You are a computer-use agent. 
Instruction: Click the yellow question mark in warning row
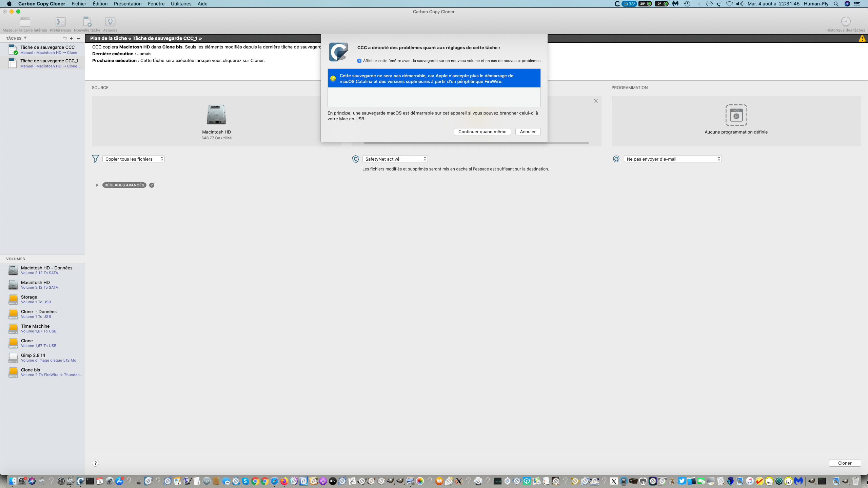coord(333,78)
